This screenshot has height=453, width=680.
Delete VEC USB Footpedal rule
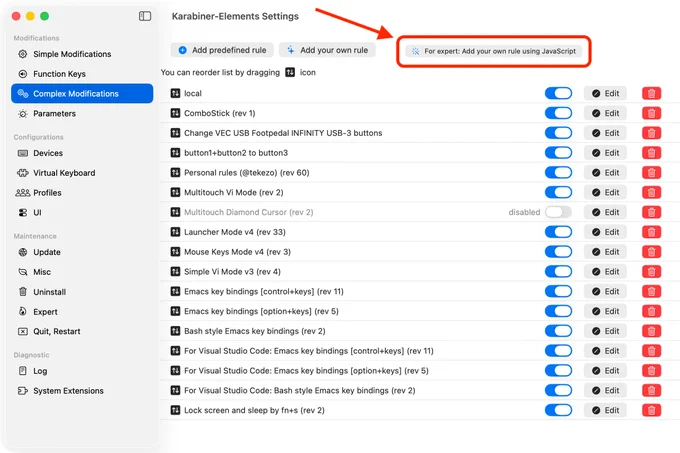(651, 133)
